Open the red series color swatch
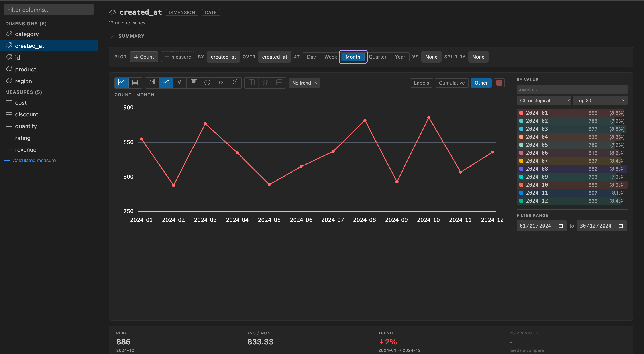 coord(499,83)
